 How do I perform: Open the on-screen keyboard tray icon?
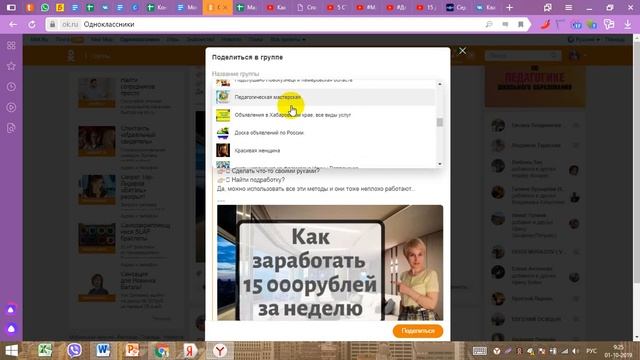pos(480,351)
